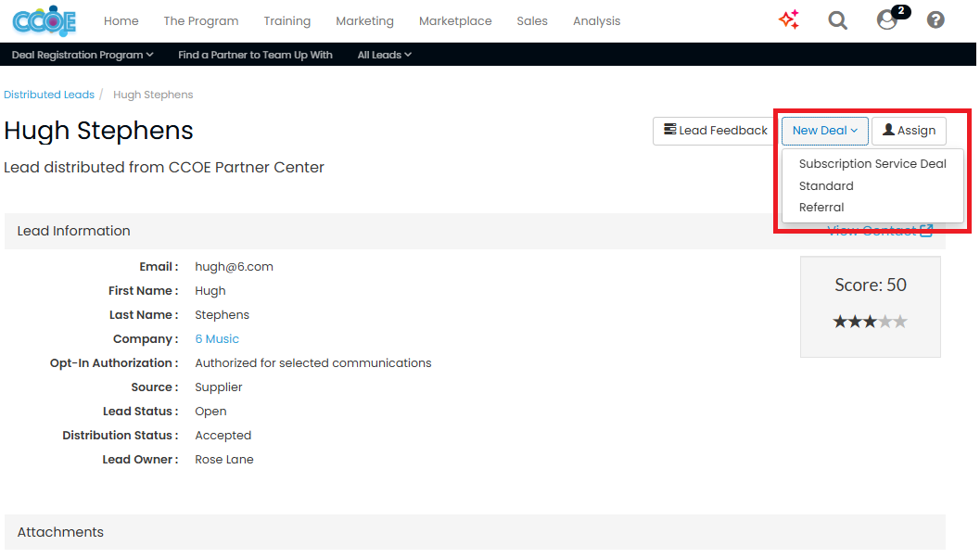Click the search magnifier icon
This screenshot has width=980, height=558.
click(x=837, y=20)
